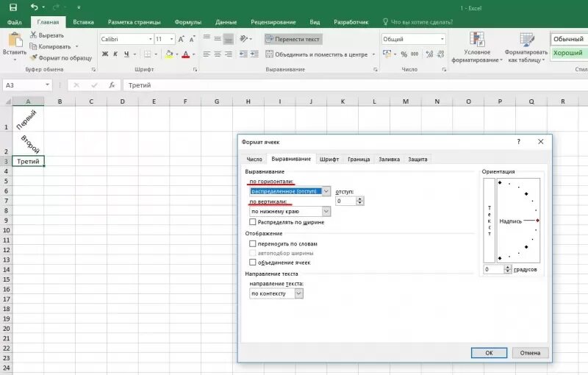Check 'Распределять по ширине' checkbox
Image resolution: width=588 pixels, height=375 pixels.
point(253,222)
